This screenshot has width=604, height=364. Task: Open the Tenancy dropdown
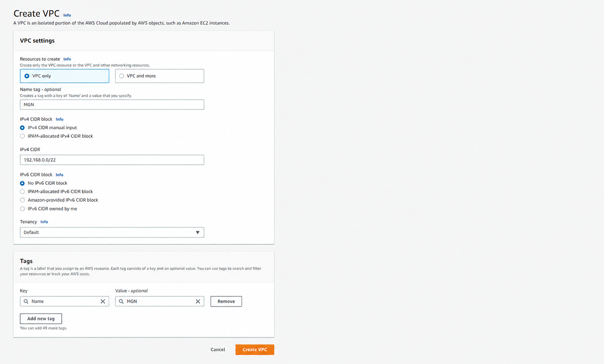tap(112, 232)
